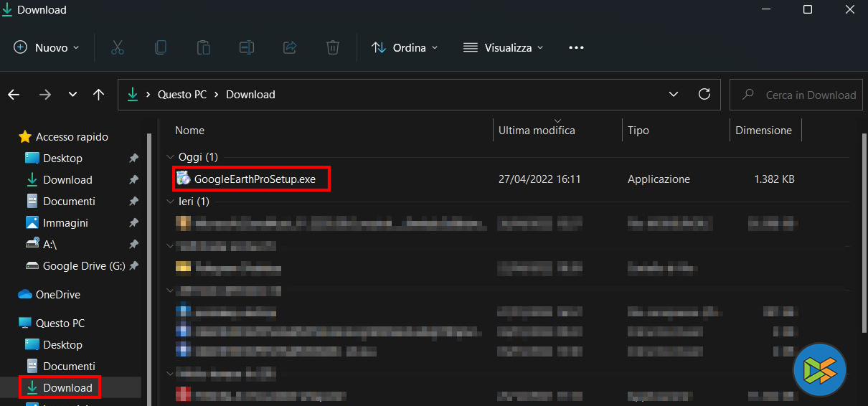Click the Share icon in toolbar
This screenshot has width=868, height=406.
click(290, 48)
